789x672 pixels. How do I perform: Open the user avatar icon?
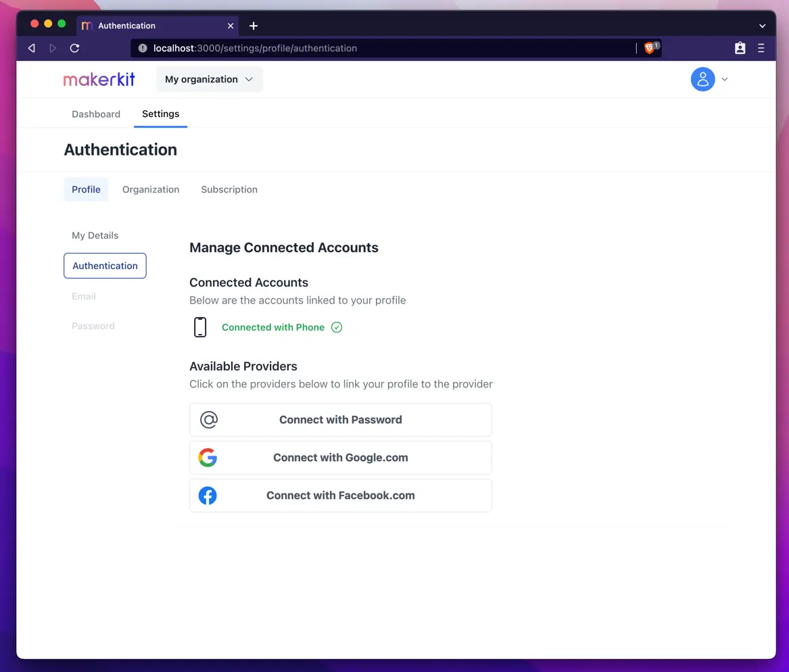[x=702, y=79]
